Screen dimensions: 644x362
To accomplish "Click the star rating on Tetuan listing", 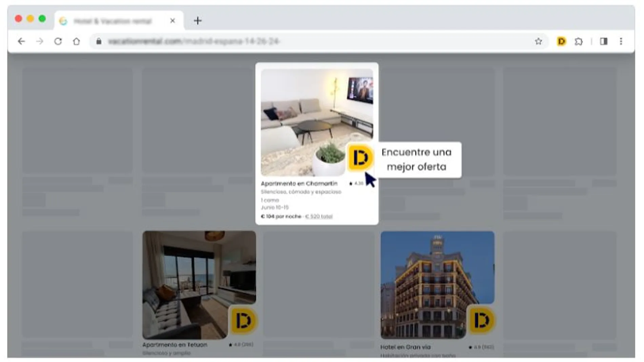I will pos(241,345).
